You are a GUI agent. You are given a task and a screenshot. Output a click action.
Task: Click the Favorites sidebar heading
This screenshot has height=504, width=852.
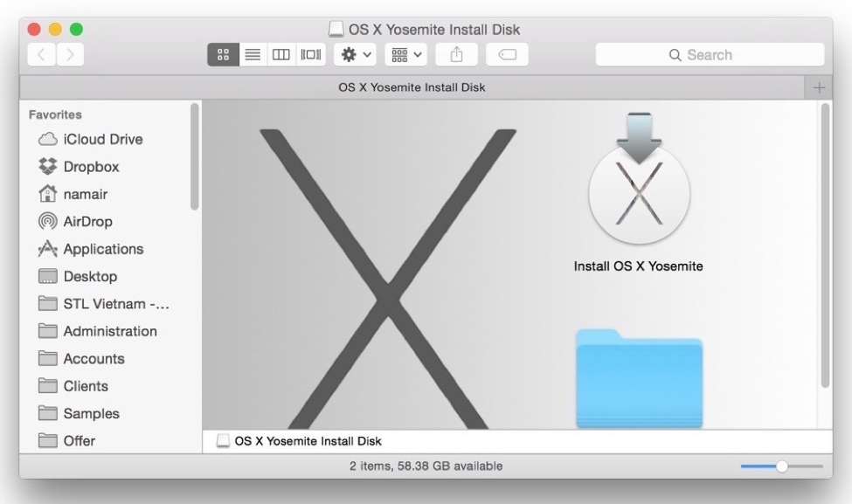click(55, 114)
